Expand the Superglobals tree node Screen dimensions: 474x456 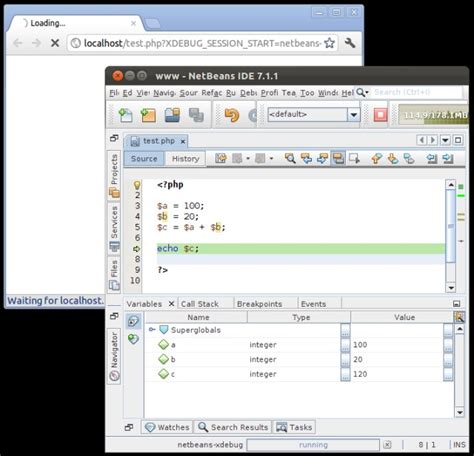152,329
